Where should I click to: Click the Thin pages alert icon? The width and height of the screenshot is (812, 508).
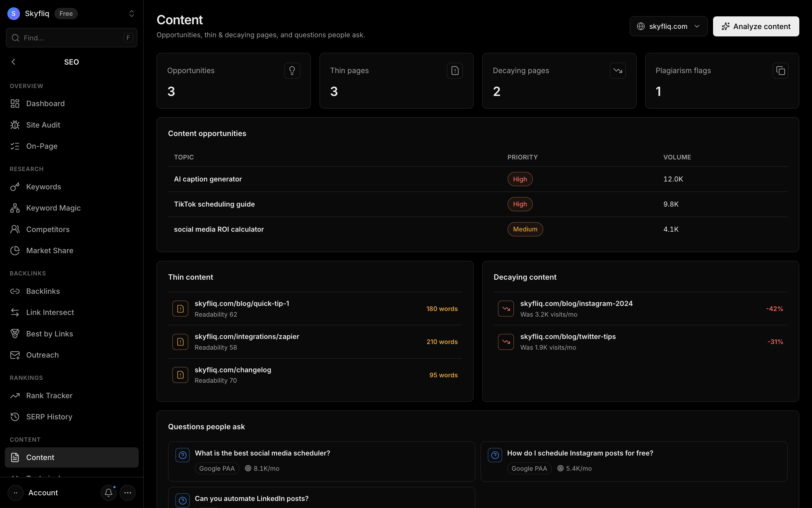455,71
